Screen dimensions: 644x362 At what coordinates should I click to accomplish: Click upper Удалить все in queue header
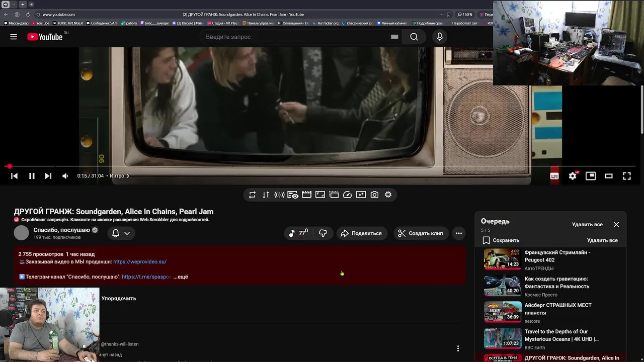[x=587, y=225]
